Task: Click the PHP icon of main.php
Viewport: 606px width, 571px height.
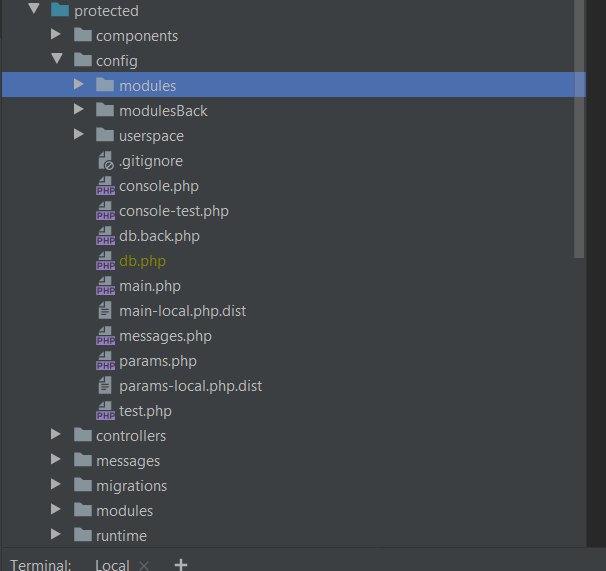Action: [x=106, y=286]
